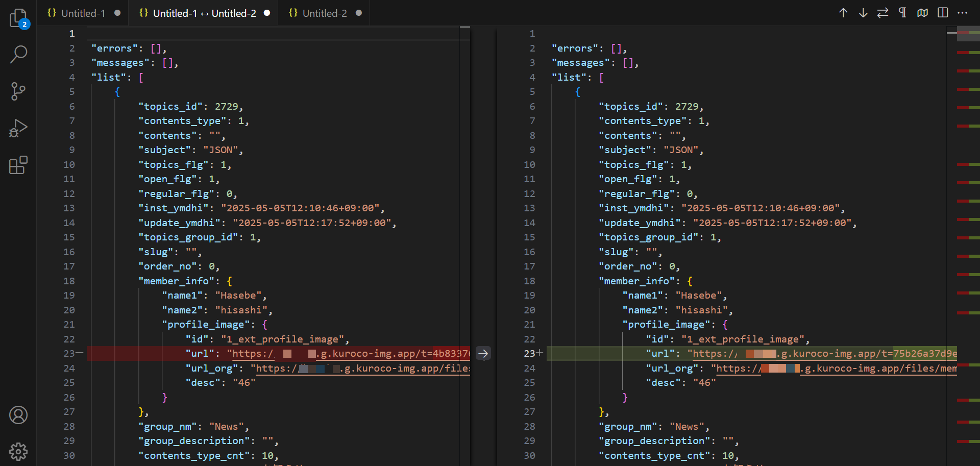Open the Manage settings gear
The image size is (980, 466).
pyautogui.click(x=18, y=451)
